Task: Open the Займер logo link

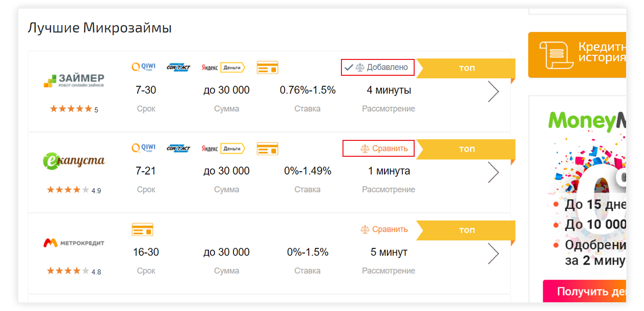Action: (x=74, y=81)
